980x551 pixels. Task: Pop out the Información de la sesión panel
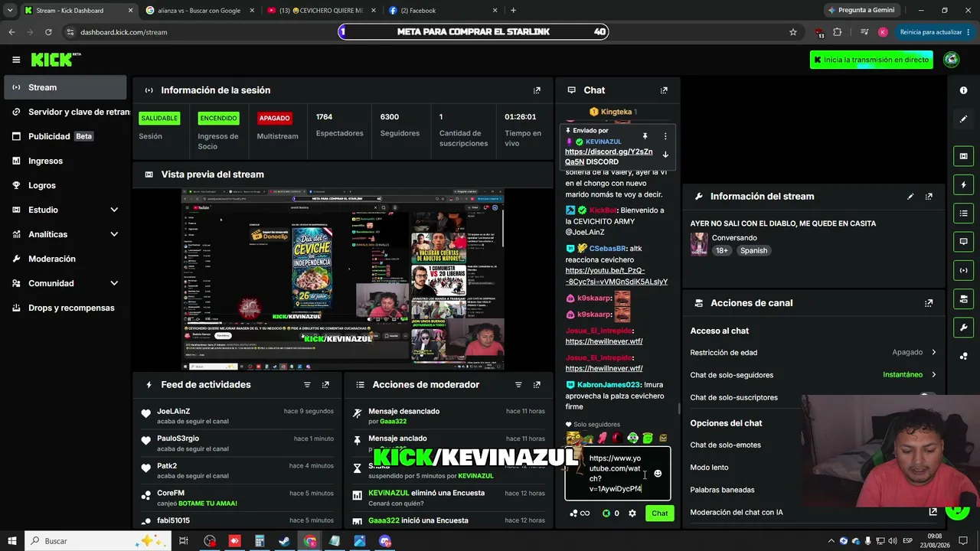coord(537,90)
